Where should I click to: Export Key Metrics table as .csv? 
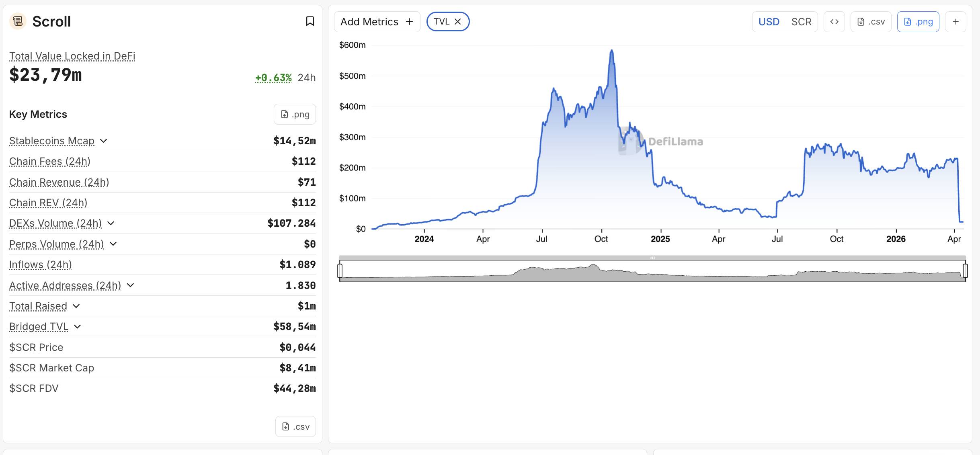coord(295,426)
